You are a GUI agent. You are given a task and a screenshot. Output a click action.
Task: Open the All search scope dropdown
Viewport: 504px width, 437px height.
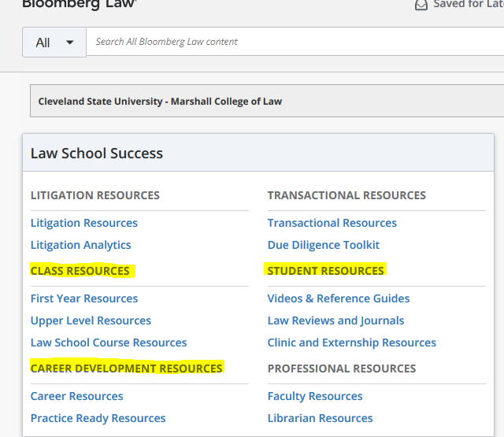(54, 42)
